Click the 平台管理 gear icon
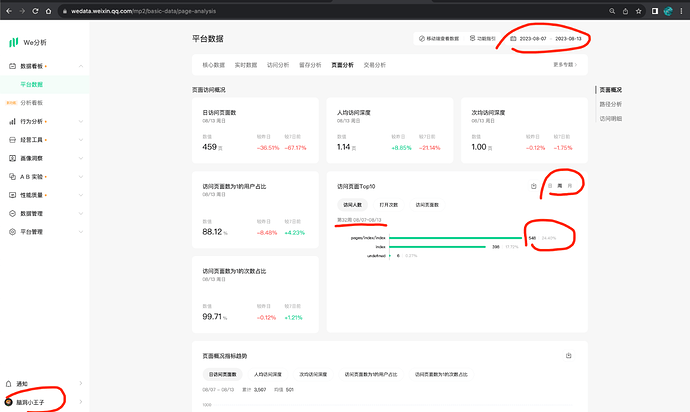Viewport: 690px width, 412px height. tap(12, 232)
